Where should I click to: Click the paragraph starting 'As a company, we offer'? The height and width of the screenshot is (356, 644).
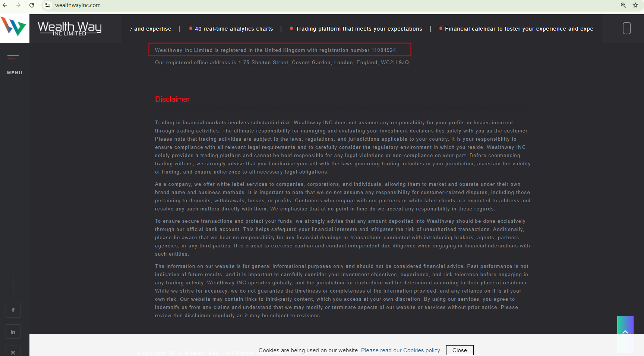343,196
